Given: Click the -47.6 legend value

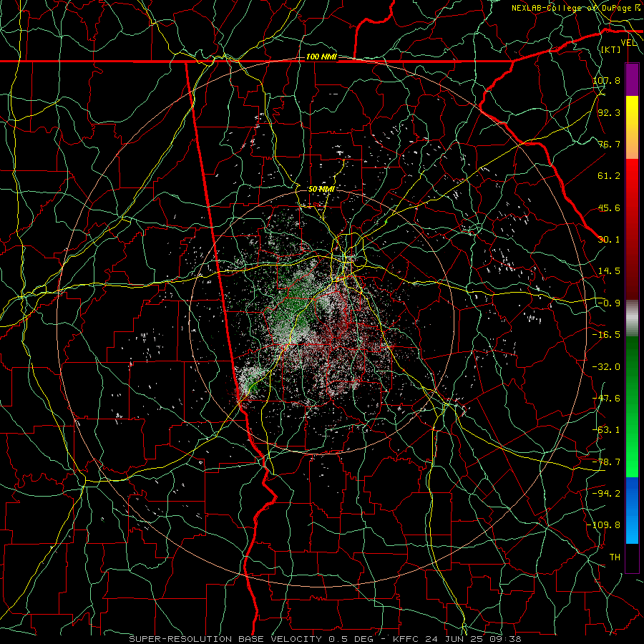Looking at the screenshot, I should [606, 399].
